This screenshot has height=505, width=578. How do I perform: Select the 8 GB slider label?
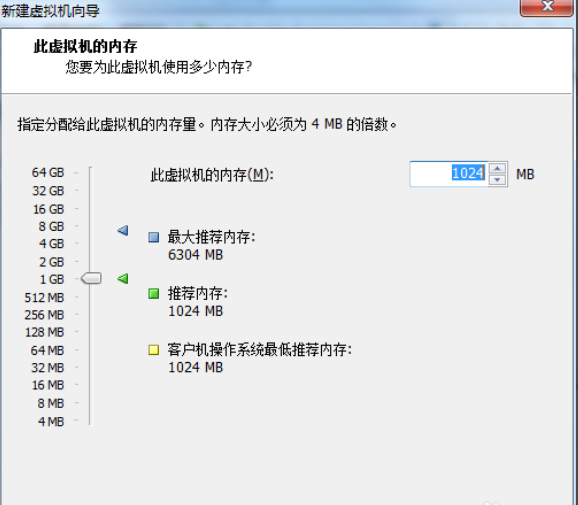(x=51, y=226)
